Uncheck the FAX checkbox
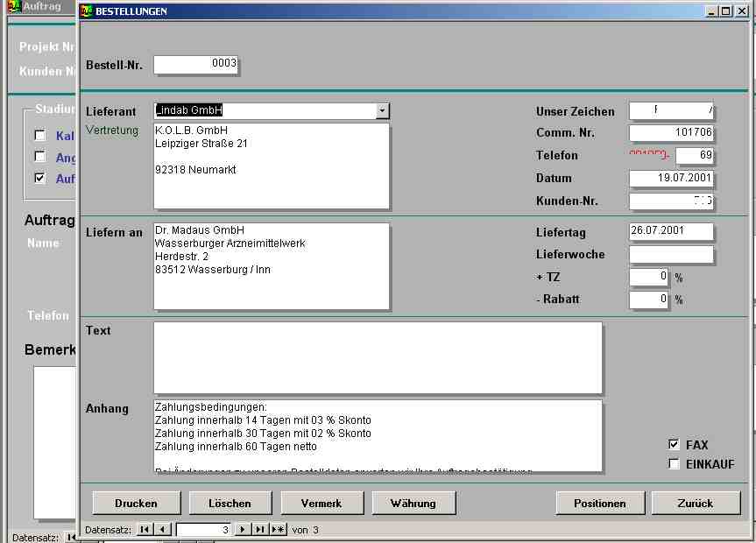Image resolution: width=756 pixels, height=543 pixels. click(x=674, y=445)
